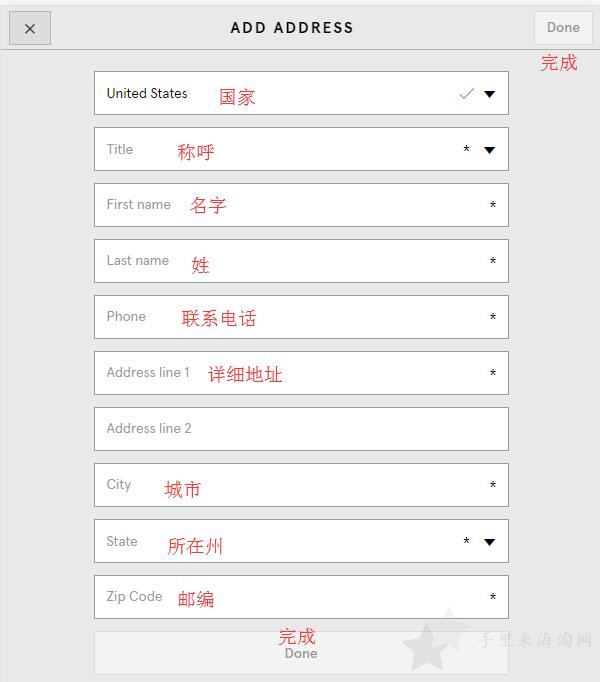The image size is (600, 682).
Task: Click into the Zip Code field
Action: 301,597
